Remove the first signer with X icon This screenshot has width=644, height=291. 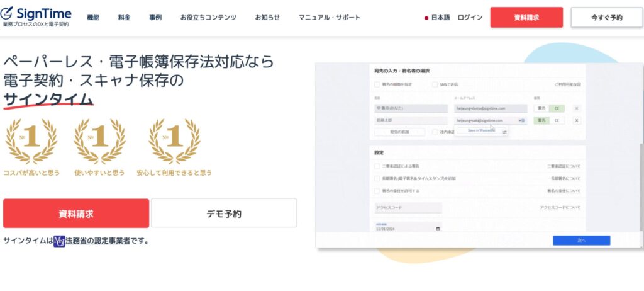pos(577,108)
